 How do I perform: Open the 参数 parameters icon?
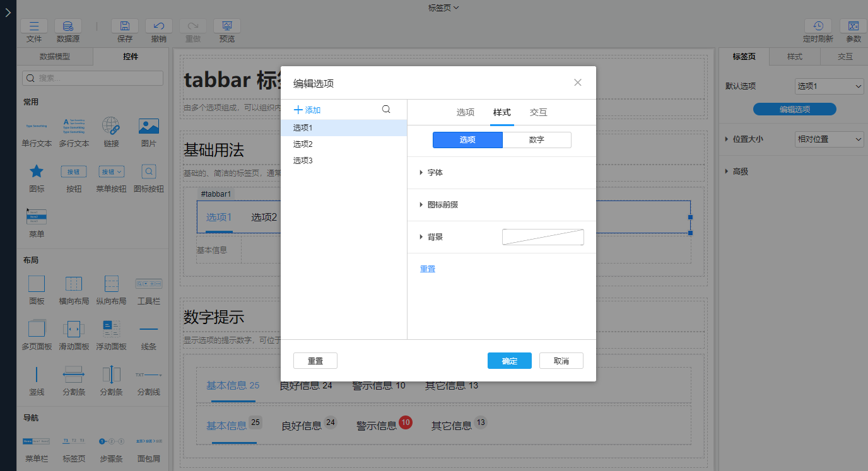853,26
